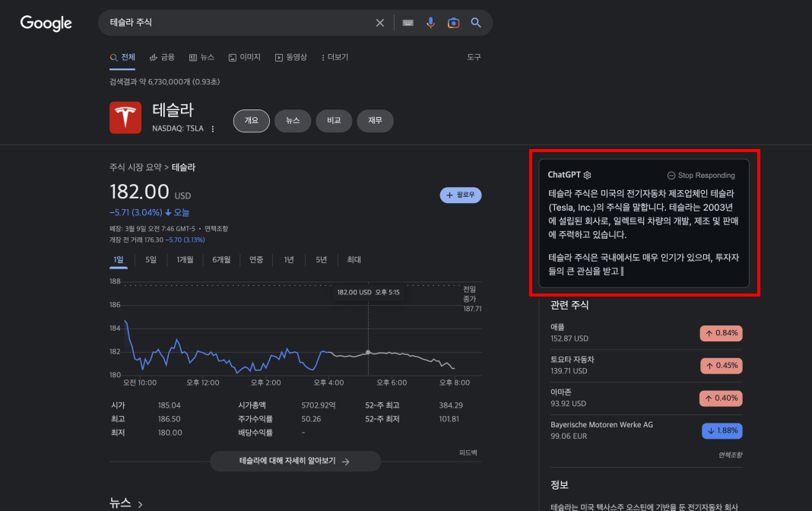Click the 0.84% change badge for 애플
The width and height of the screenshot is (812, 511).
tap(721, 333)
